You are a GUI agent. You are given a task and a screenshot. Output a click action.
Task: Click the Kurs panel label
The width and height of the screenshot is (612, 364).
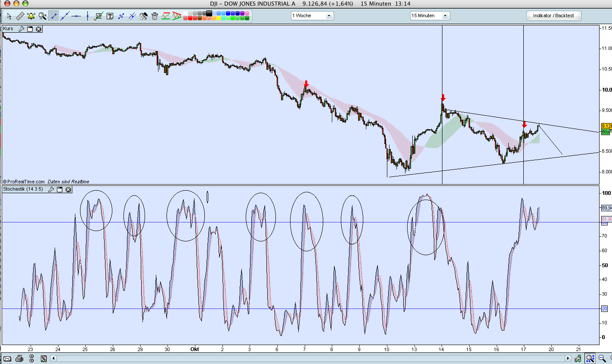[x=8, y=29]
